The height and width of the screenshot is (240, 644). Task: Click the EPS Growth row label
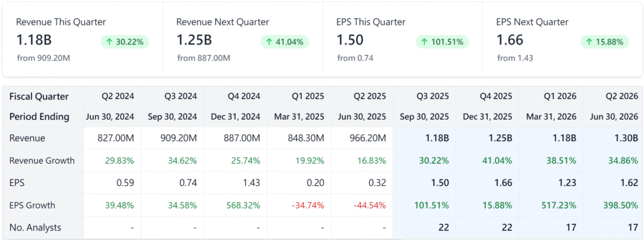coord(33,205)
